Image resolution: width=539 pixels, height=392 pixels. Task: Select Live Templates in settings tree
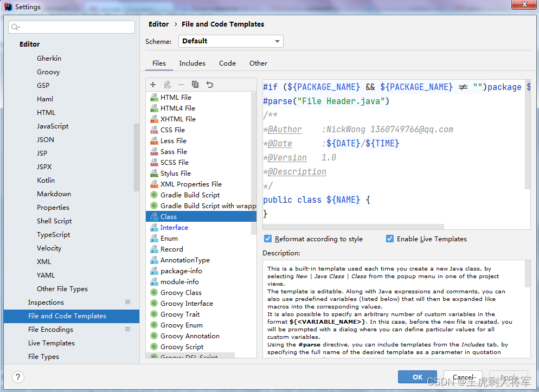(52, 343)
